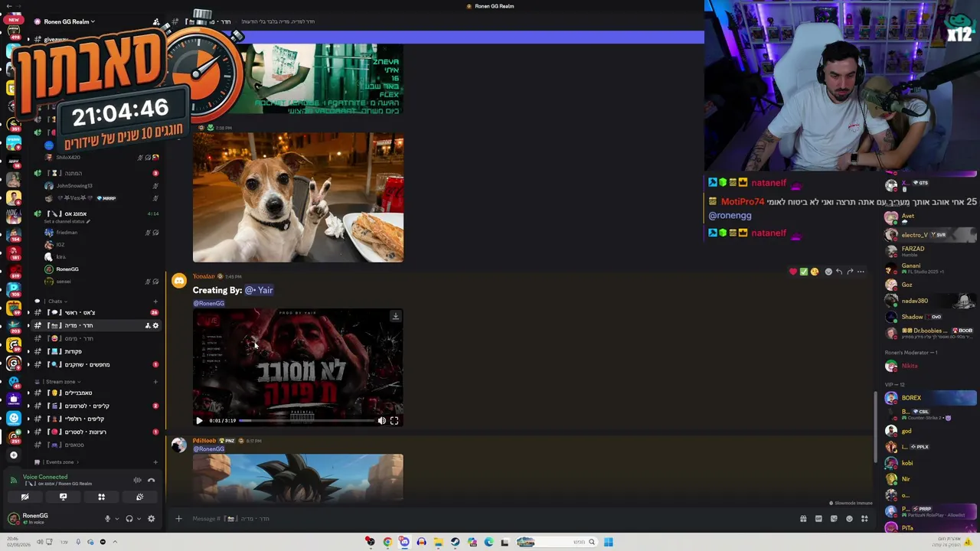Open the GIF picker in the message bar
Viewport: 980px width, 551px height.
818,519
